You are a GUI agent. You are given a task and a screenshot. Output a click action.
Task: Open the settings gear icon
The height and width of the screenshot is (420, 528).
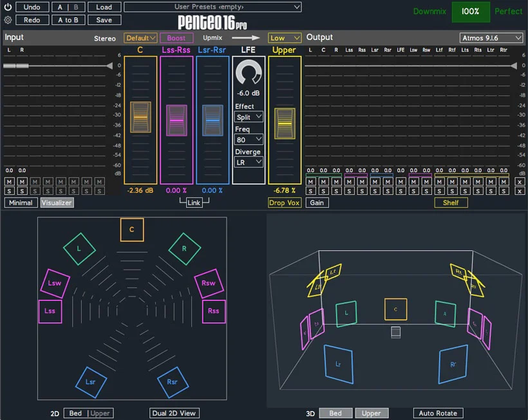point(8,20)
